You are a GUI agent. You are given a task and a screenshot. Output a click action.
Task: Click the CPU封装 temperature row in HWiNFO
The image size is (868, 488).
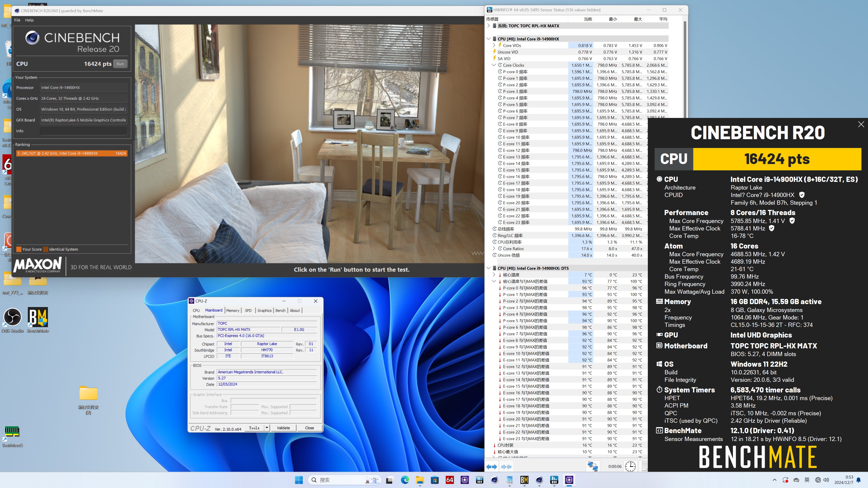[x=566, y=445]
